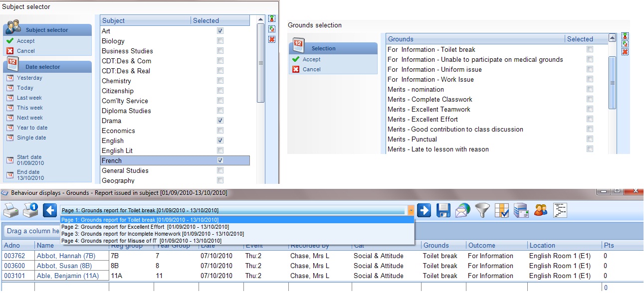Viewport: 644px width, 293px height.
Task: Go to the previous report page with the left arrow
Action: [50, 210]
